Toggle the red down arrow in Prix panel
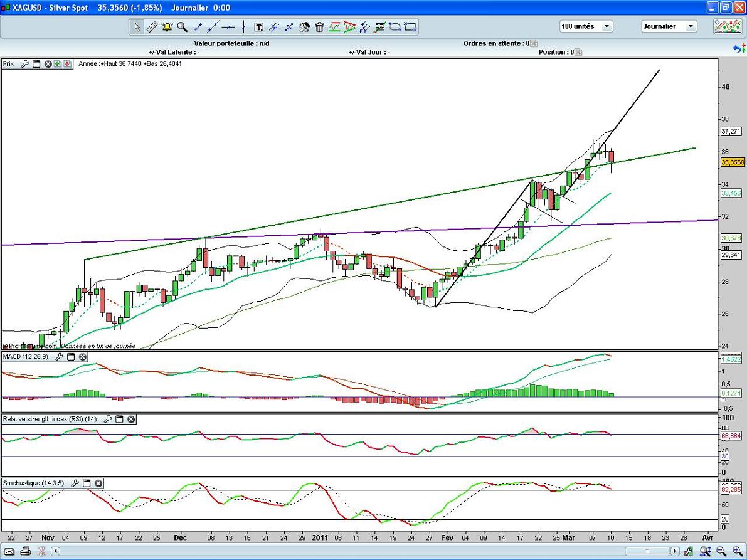This screenshot has width=747, height=560. pos(66,64)
